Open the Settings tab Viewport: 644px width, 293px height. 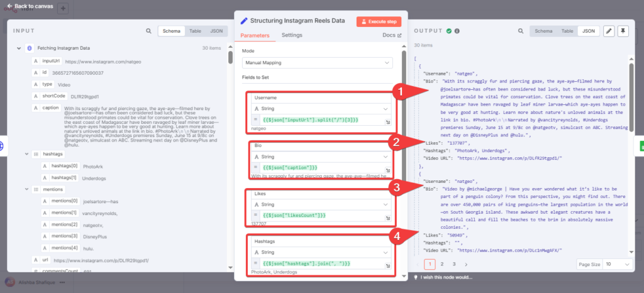point(292,35)
